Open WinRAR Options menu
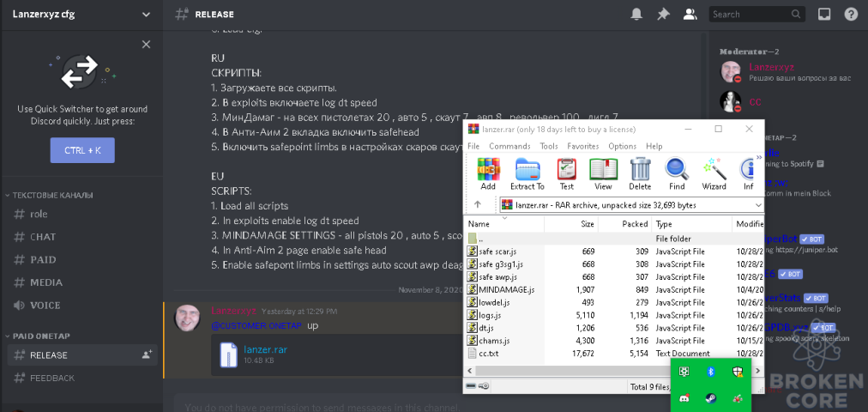Viewport: 868px width, 412px height. pos(622,146)
